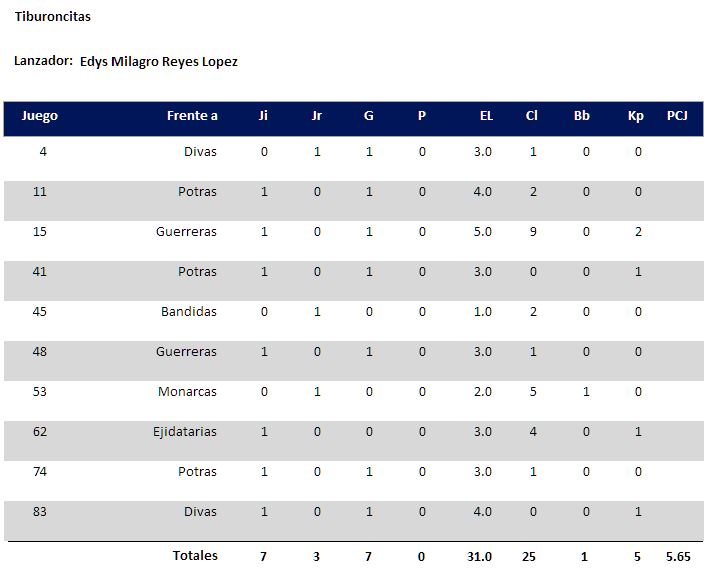Select Monarcas opponent in game 53
Image resolution: width=711 pixels, height=579 pixels.
[x=187, y=391]
